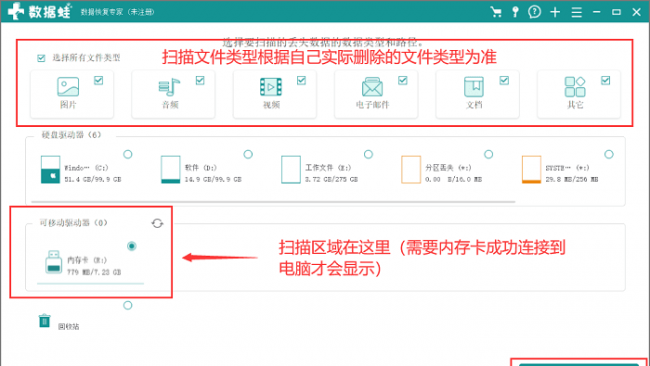Click the 内存卡 memory card icon

click(x=53, y=262)
